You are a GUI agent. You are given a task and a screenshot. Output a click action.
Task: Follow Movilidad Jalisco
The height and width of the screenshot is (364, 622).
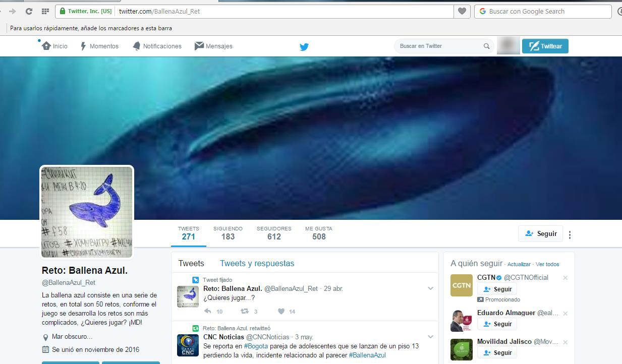(497, 353)
